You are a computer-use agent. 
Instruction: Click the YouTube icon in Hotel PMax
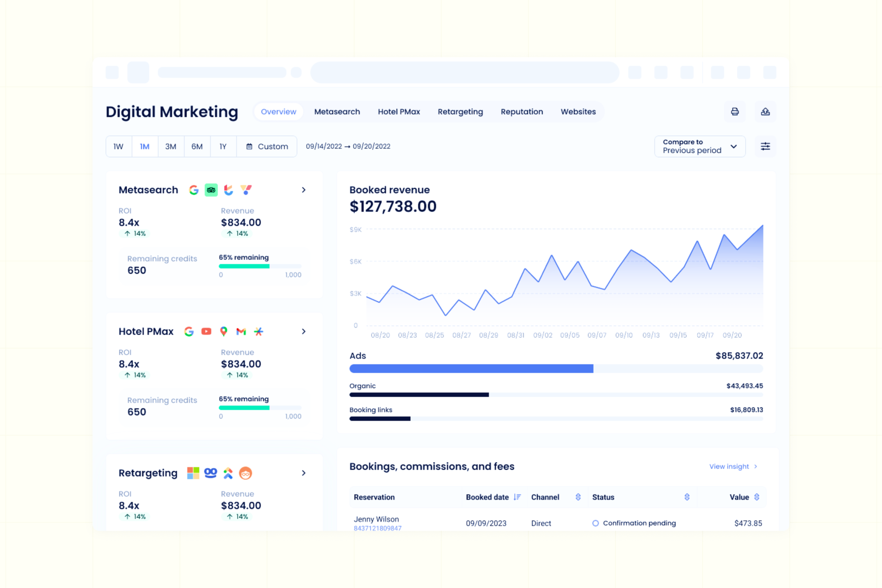tap(206, 331)
